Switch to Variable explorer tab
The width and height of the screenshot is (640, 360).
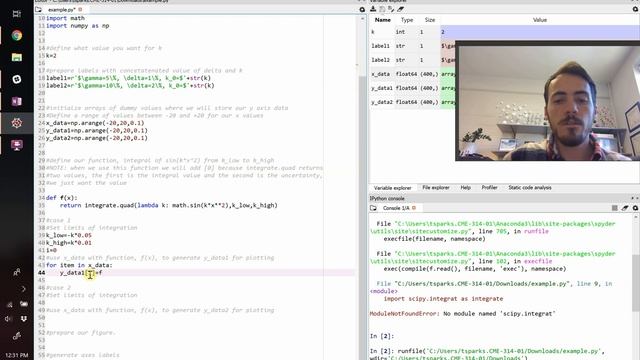(392, 188)
